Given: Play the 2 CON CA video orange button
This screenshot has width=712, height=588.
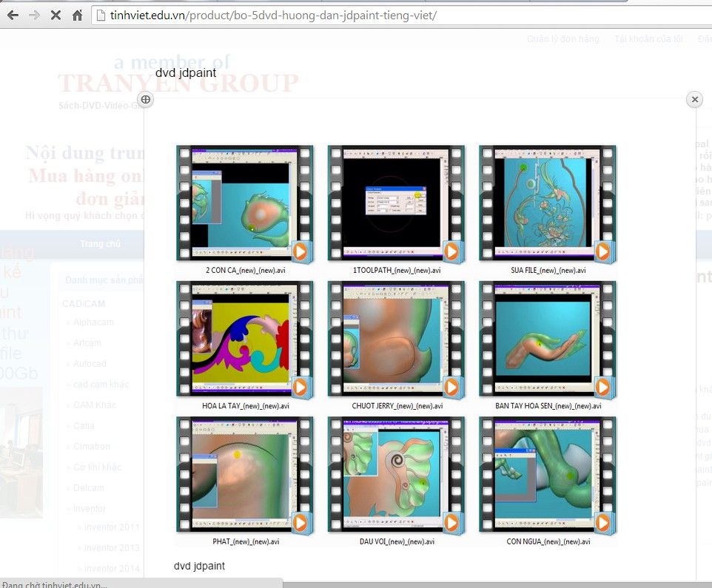Looking at the screenshot, I should (300, 251).
